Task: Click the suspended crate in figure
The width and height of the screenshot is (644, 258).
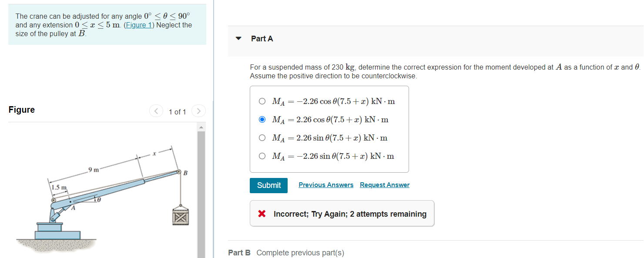Action: click(x=180, y=215)
